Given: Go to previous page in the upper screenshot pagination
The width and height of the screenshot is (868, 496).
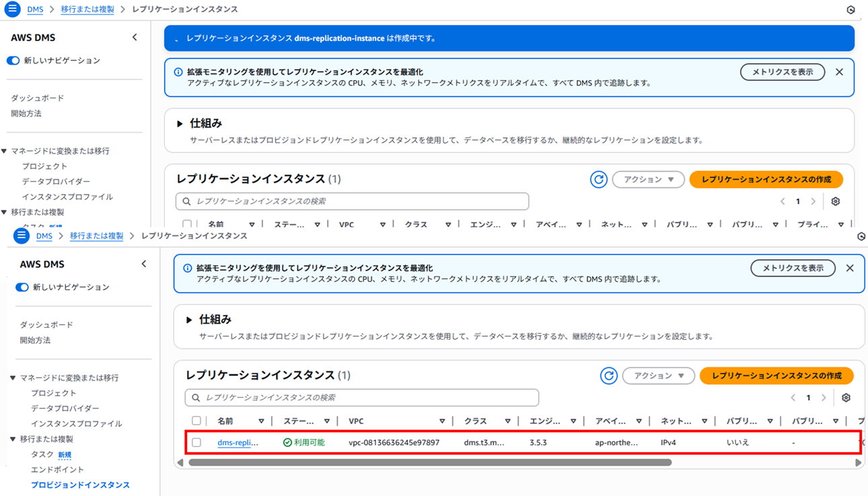Looking at the screenshot, I should 783,201.
